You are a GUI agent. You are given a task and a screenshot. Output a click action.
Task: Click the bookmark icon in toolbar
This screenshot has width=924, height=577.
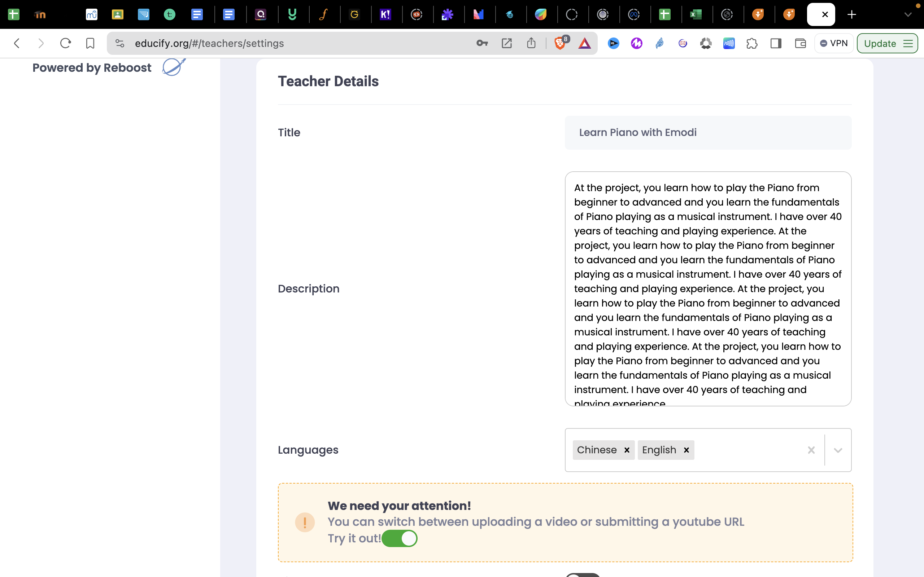pos(90,44)
